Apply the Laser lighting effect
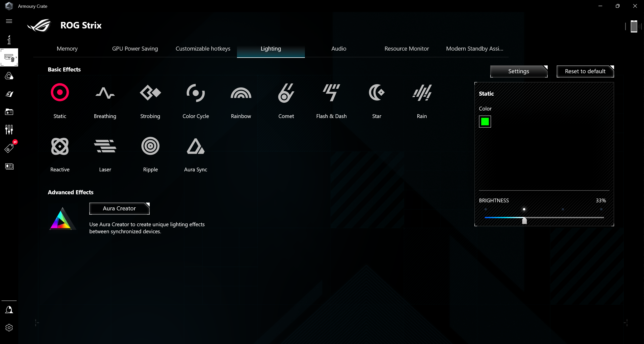Viewport: 644px width, 344px height. click(x=105, y=146)
